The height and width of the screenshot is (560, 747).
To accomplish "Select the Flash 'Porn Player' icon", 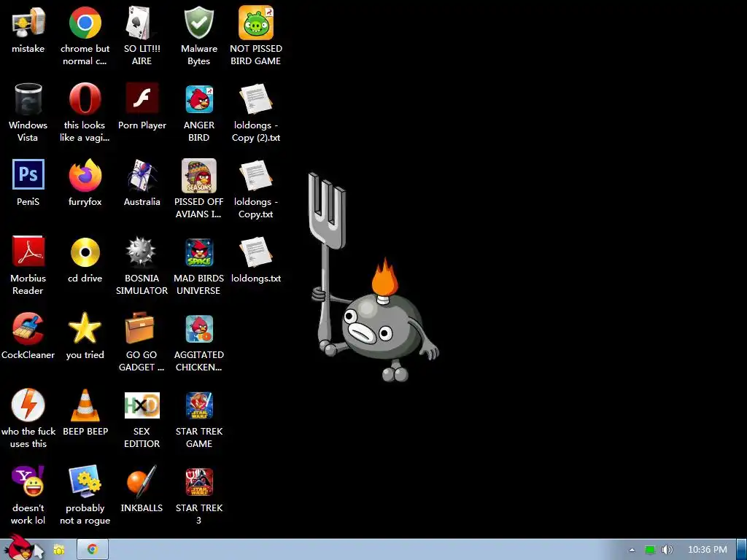I will [142, 98].
